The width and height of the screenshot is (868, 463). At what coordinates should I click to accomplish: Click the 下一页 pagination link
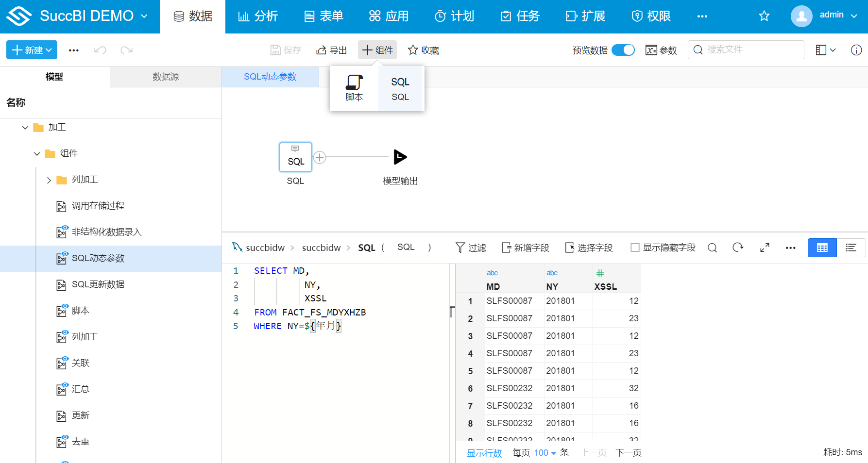[x=628, y=452]
